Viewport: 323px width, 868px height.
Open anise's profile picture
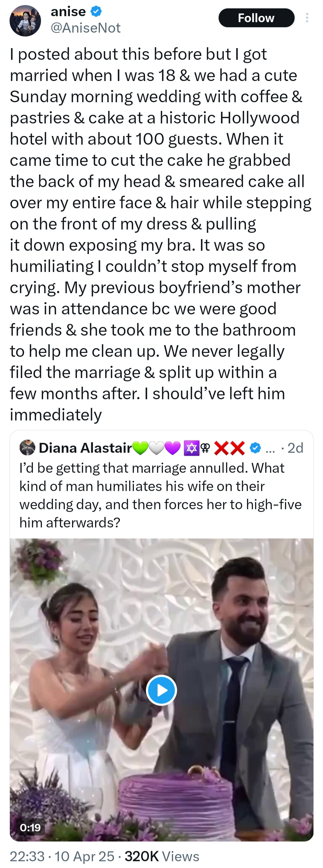tap(25, 21)
